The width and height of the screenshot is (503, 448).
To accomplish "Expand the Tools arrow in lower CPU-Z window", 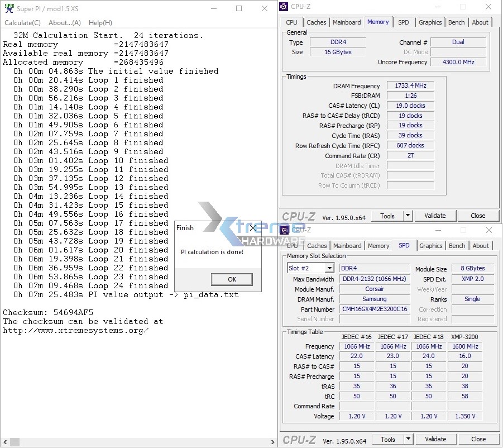I will pyautogui.click(x=408, y=439).
